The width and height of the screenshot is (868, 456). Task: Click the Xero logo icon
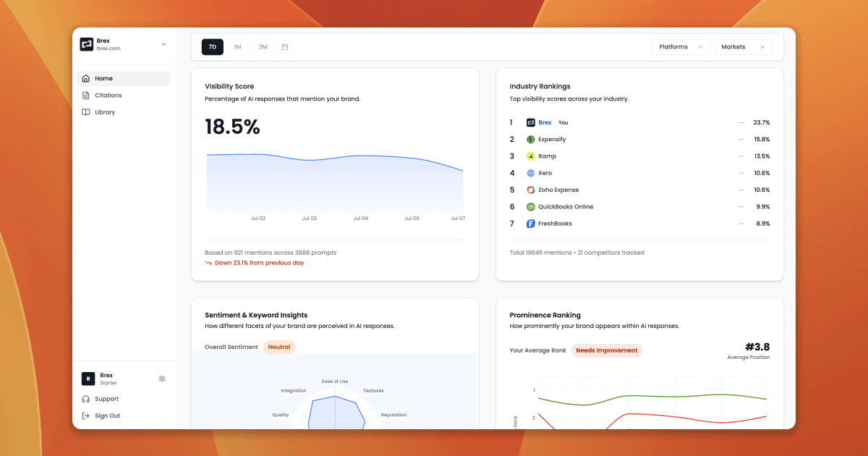point(531,173)
